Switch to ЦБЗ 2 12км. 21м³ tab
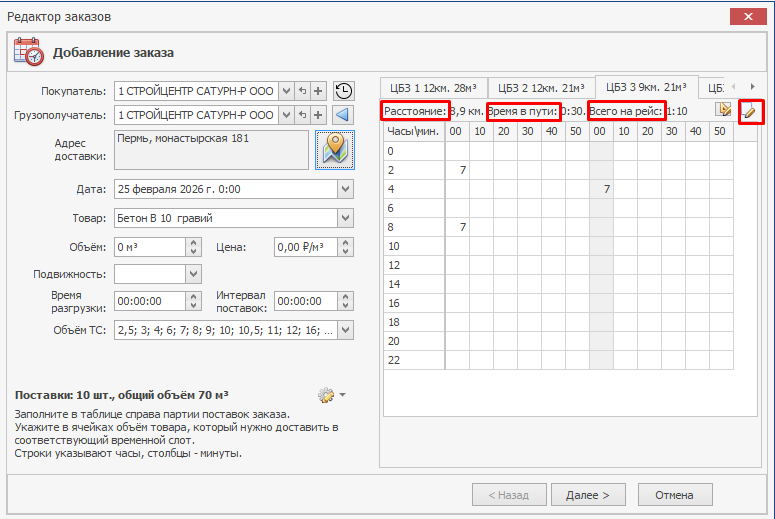Screen dimensions: 775x519 (x=541, y=87)
